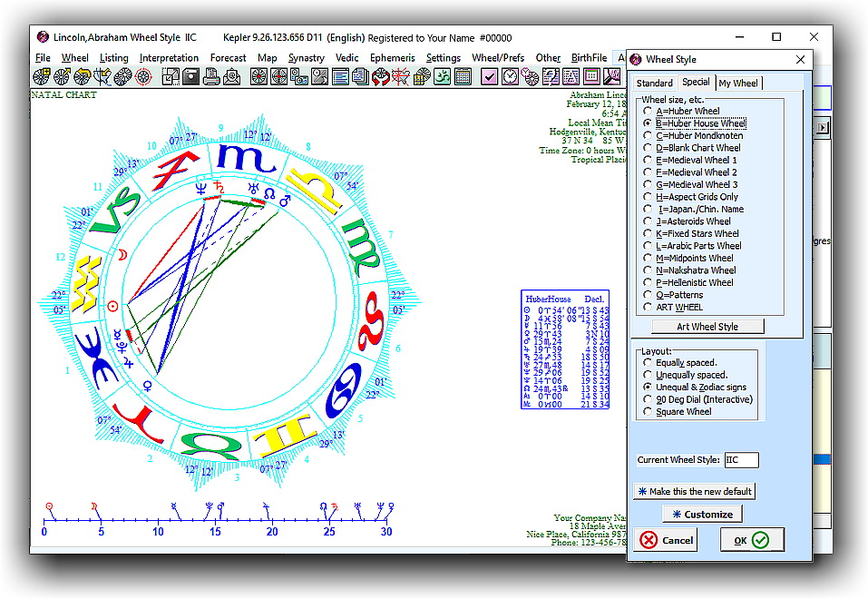Click the red target wheel toolbar icon
Screen dimensions: 868x599
coord(141,77)
